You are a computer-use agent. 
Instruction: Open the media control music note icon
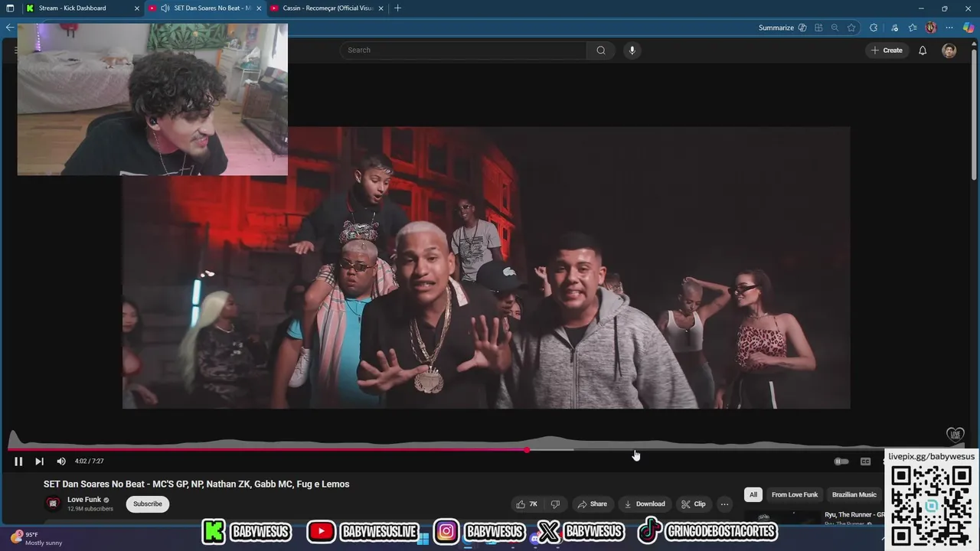(x=893, y=28)
